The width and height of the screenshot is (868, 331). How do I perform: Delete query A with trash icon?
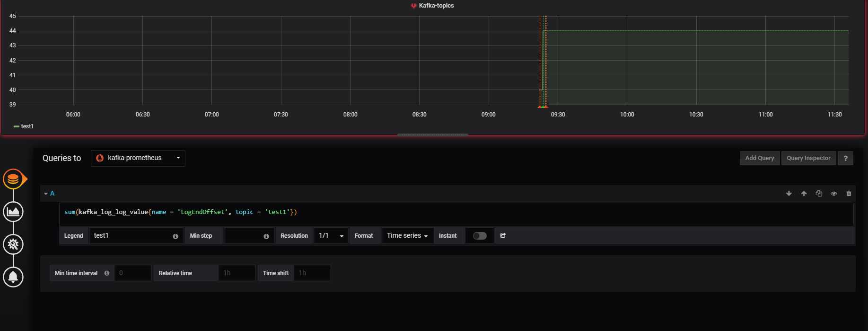pyautogui.click(x=849, y=193)
